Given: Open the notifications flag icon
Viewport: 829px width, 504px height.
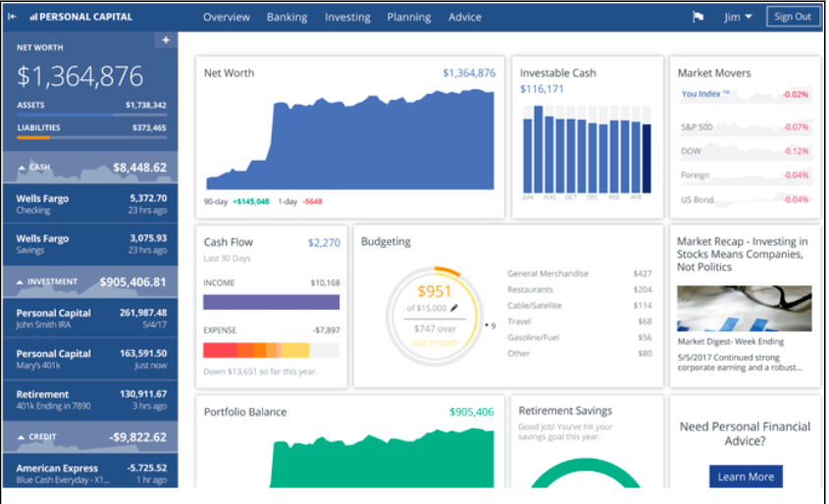Looking at the screenshot, I should 698,17.
